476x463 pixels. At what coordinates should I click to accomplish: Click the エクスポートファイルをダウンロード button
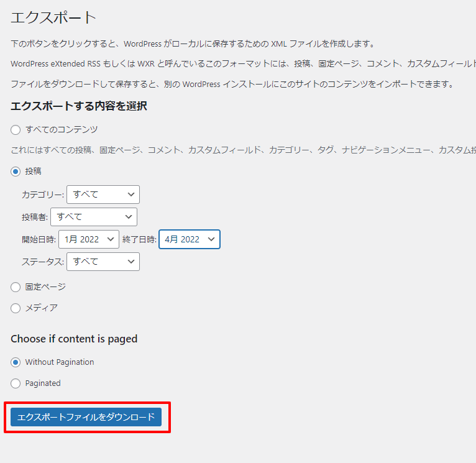pyautogui.click(x=86, y=417)
